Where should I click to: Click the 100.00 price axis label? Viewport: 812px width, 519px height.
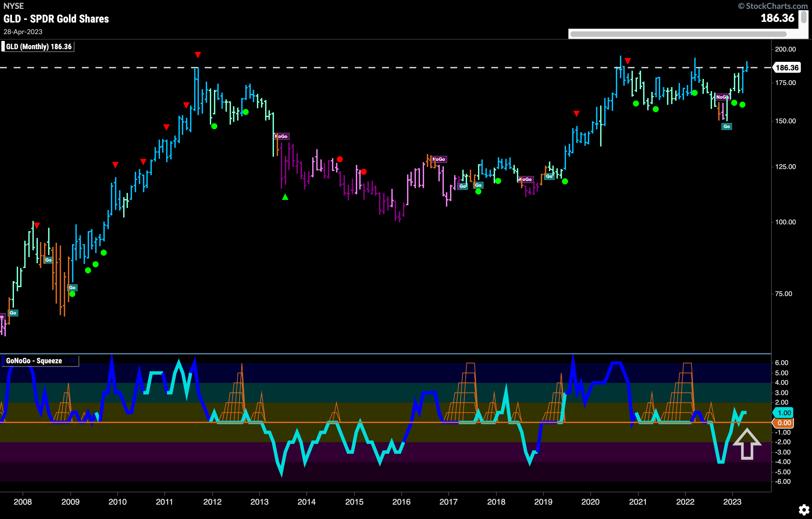click(x=785, y=222)
